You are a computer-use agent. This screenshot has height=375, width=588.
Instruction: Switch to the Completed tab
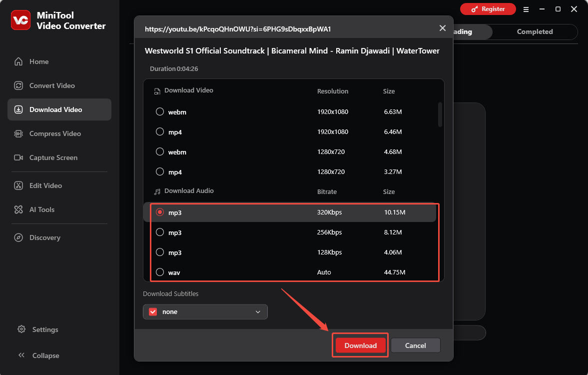coord(535,32)
